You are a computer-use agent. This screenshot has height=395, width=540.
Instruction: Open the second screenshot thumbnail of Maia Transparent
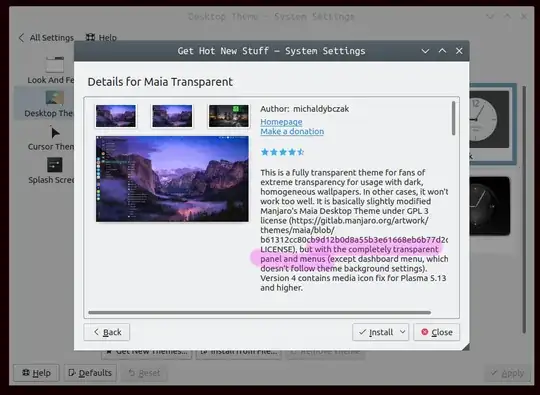coord(172,116)
